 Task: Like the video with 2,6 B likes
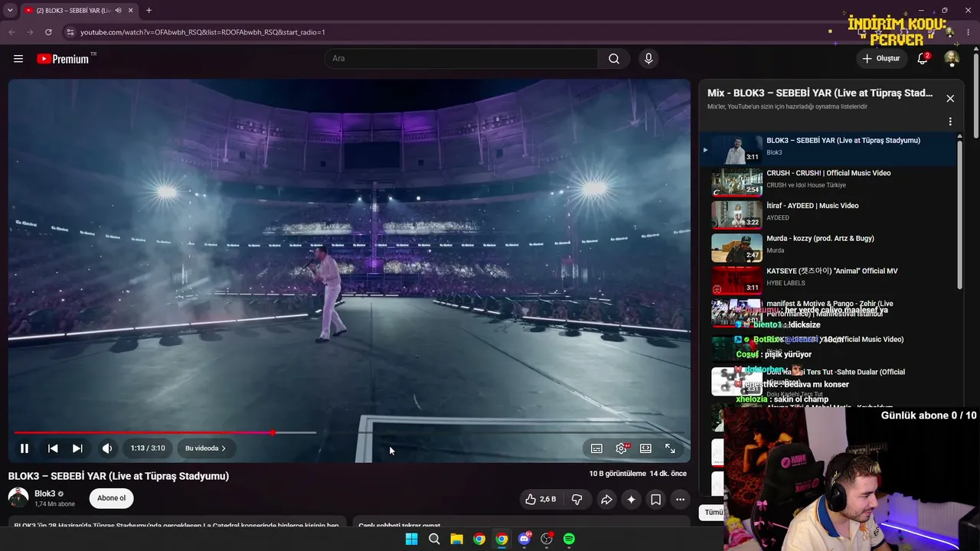pos(541,500)
